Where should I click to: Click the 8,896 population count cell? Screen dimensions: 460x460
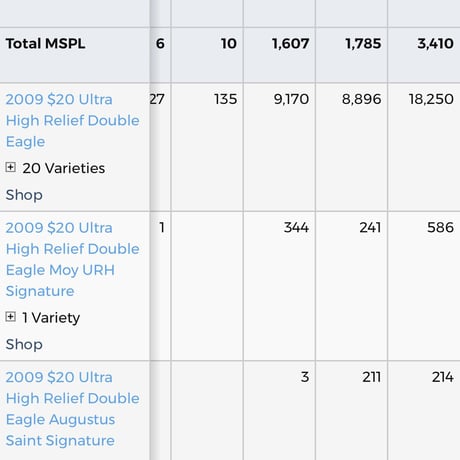click(361, 99)
